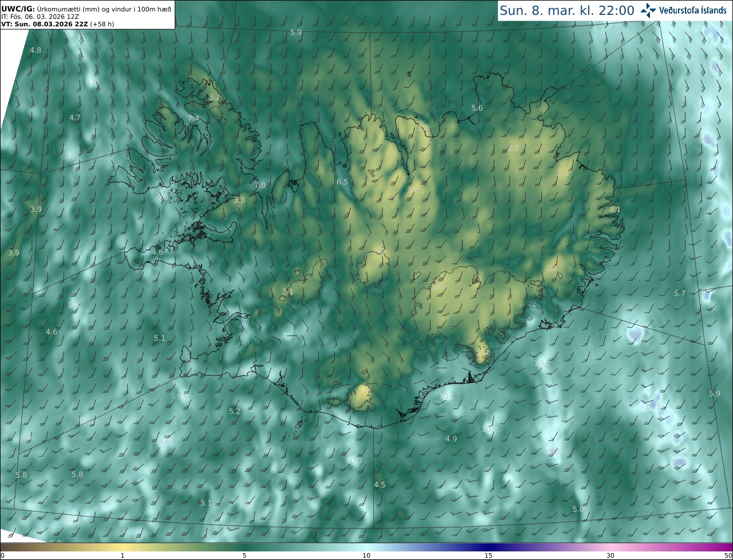
Task: Click the 5.6 value on the map
Action: (477, 108)
